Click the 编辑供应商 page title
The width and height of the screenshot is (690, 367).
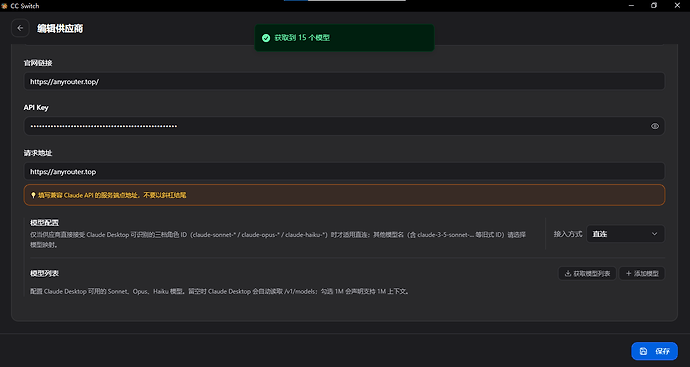(60, 29)
